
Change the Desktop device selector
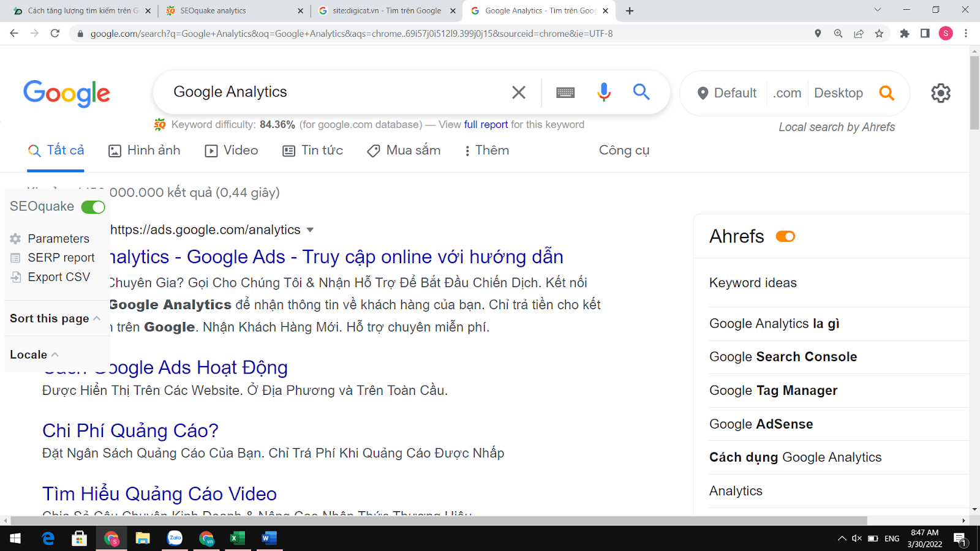839,93
